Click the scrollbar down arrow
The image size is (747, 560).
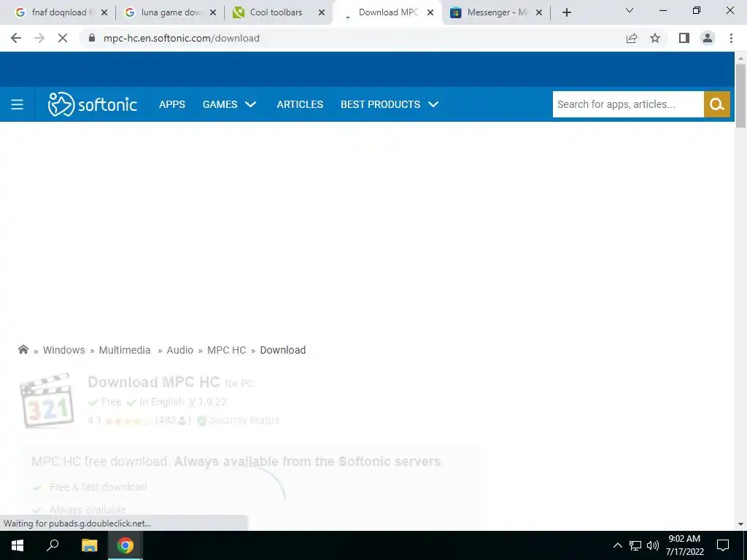click(740, 524)
